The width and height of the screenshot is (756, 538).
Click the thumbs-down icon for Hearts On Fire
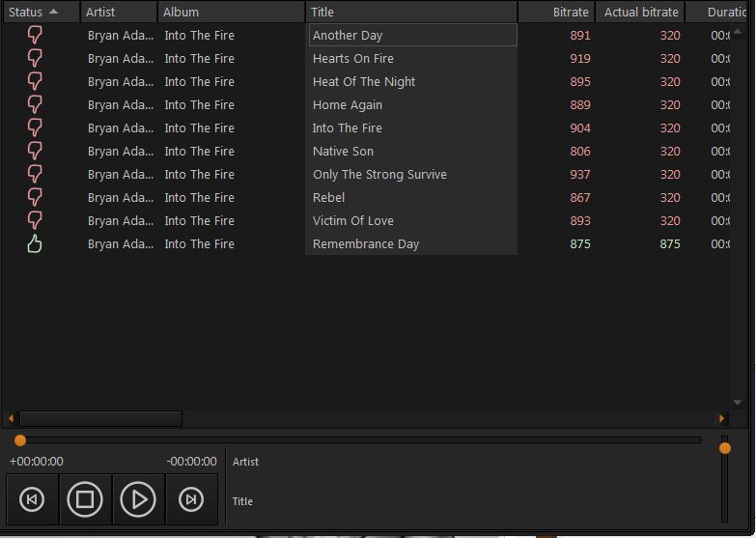34,58
